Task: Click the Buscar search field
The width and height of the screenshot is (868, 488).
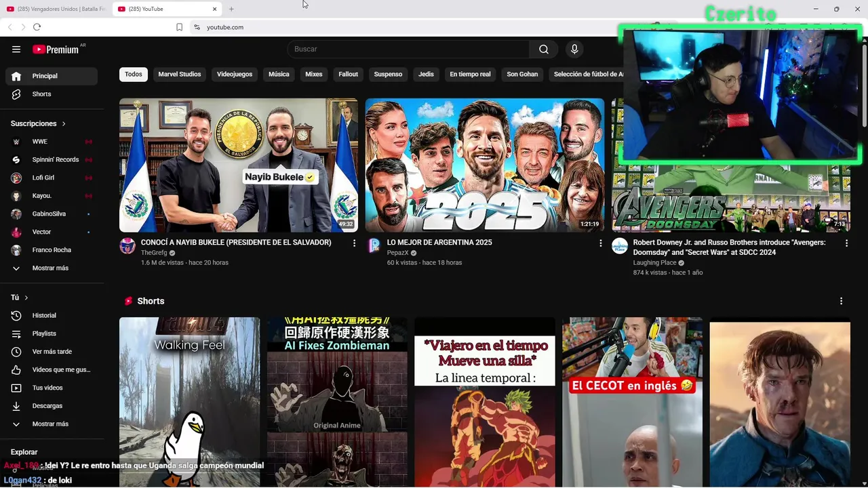Action: click(x=409, y=49)
